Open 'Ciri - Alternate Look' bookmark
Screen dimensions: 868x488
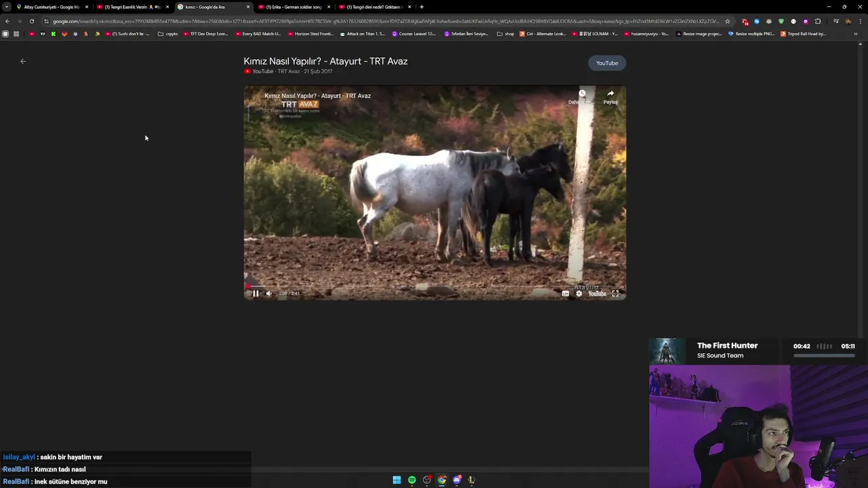pos(542,33)
